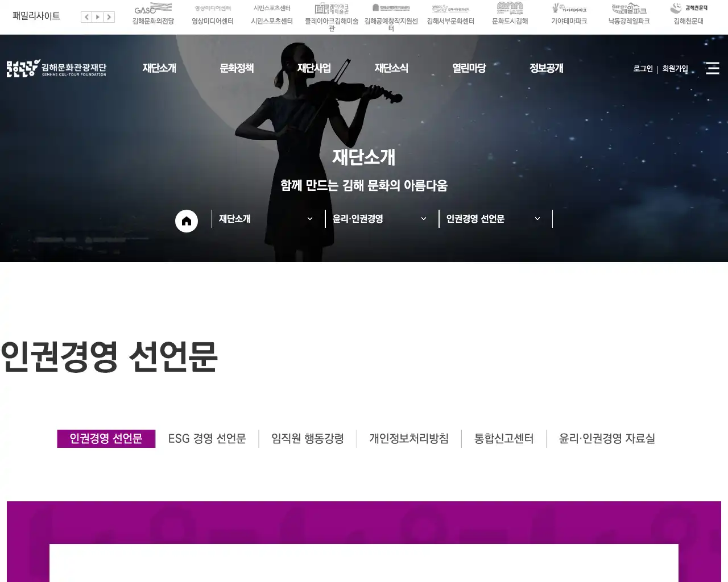Click the home breadcrumb icon
The width and height of the screenshot is (728, 582).
(x=186, y=221)
